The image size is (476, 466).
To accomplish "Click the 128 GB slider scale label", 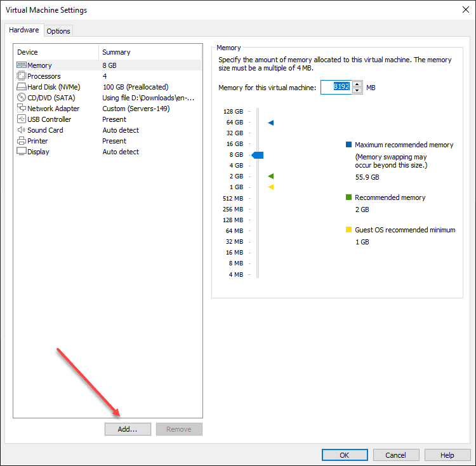I will (x=233, y=111).
